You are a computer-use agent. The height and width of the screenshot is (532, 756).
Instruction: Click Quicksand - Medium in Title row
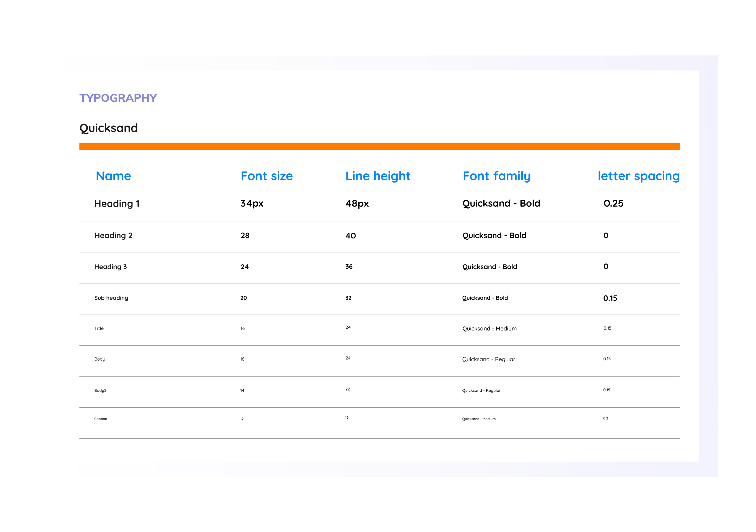coord(489,329)
